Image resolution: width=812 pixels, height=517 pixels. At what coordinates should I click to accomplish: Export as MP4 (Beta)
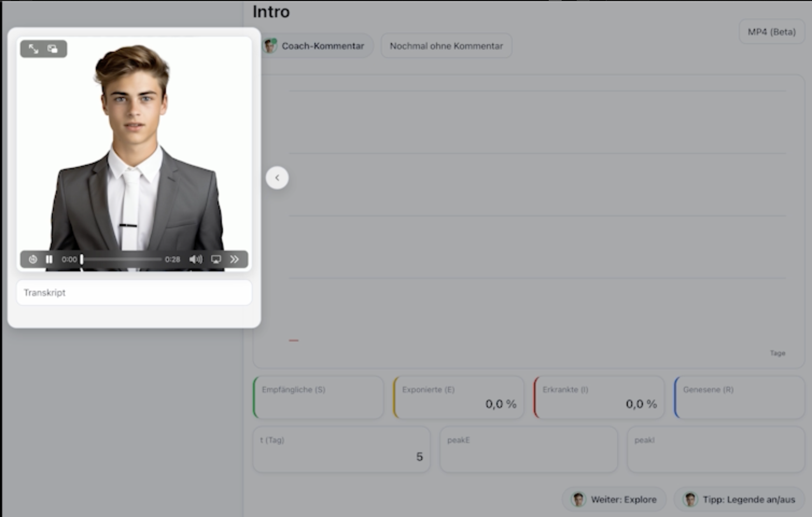(771, 32)
